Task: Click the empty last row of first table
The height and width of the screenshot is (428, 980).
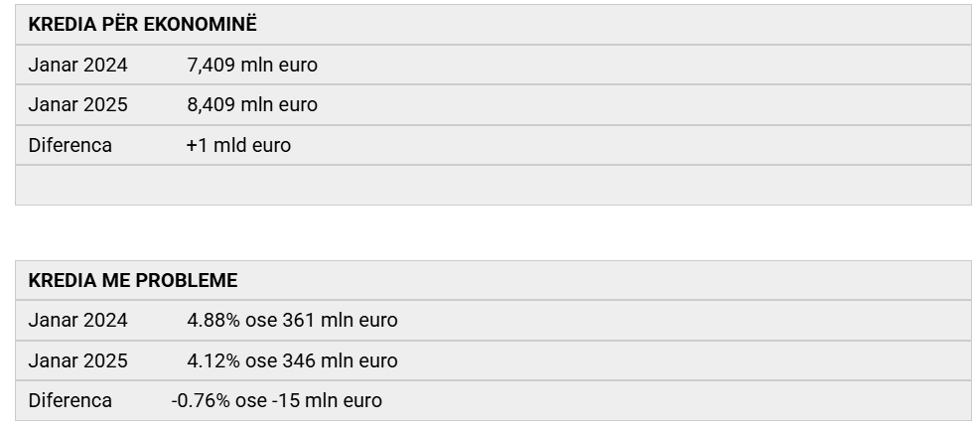Action: (x=493, y=185)
